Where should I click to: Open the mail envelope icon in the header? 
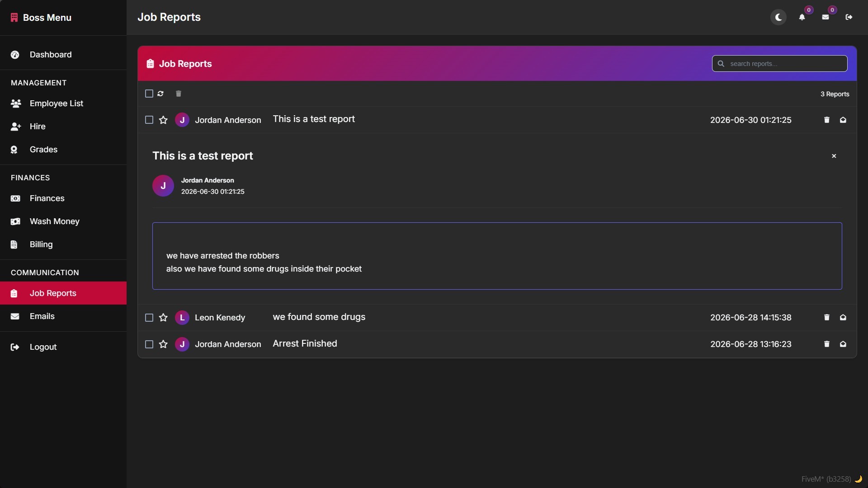coord(826,17)
